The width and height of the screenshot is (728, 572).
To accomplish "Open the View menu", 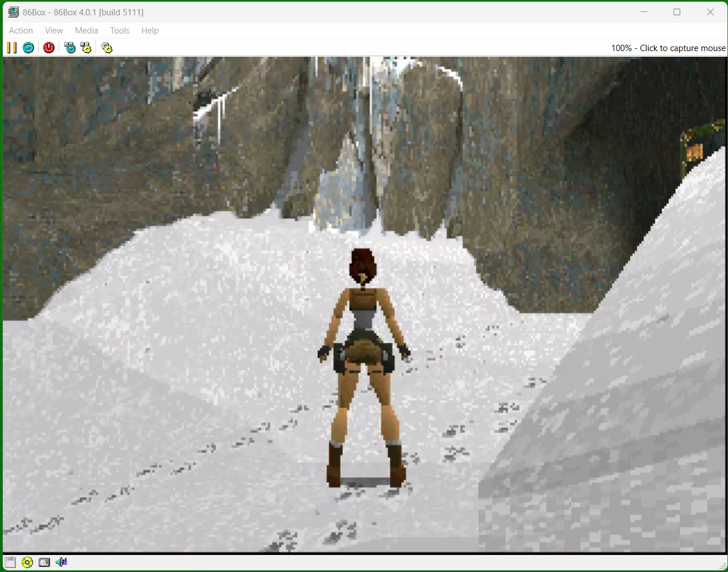I will click(54, 31).
